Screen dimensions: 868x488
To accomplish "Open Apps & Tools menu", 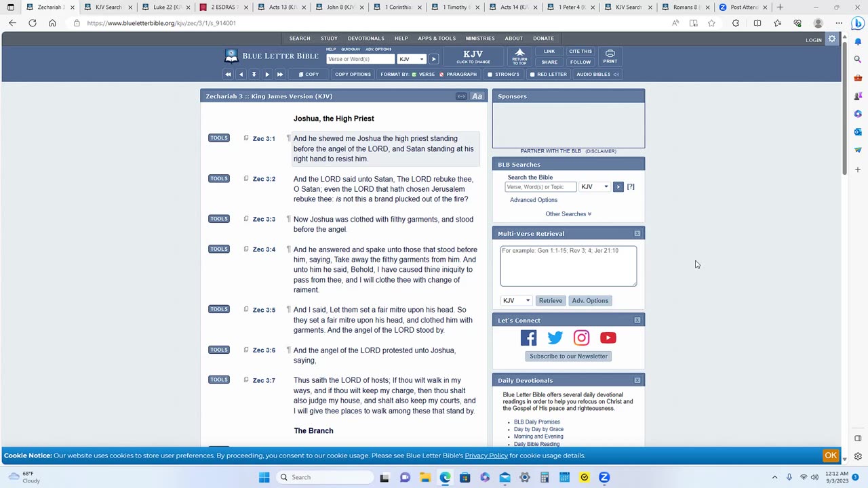I will click(437, 39).
